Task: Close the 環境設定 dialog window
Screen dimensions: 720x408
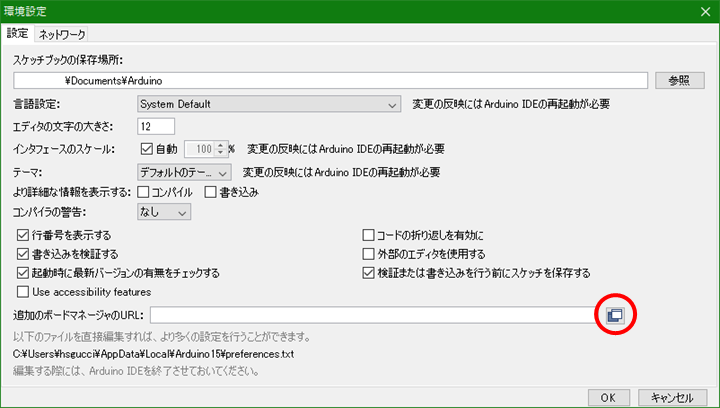Action: coord(706,11)
